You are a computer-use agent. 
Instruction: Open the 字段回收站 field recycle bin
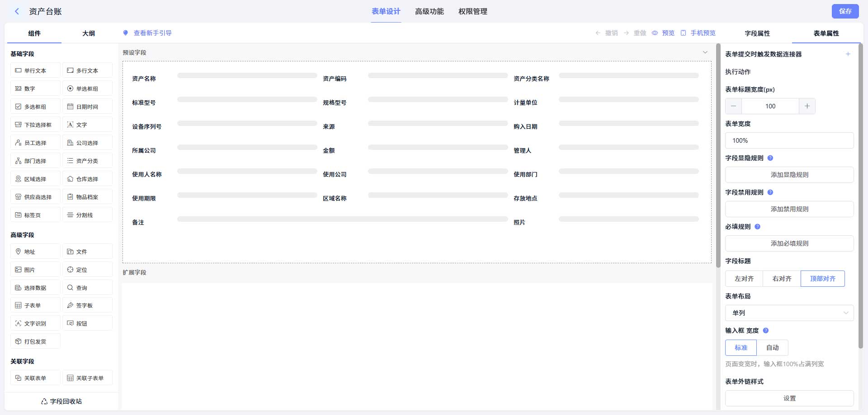(61, 401)
